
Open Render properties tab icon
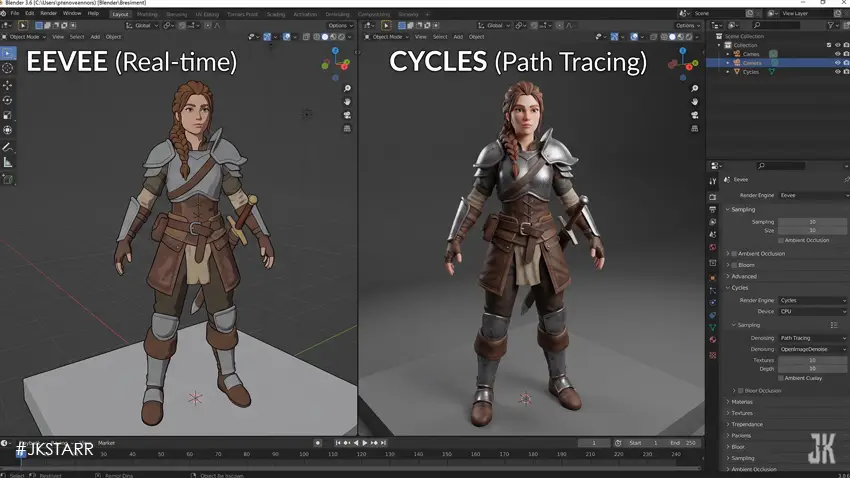point(713,197)
